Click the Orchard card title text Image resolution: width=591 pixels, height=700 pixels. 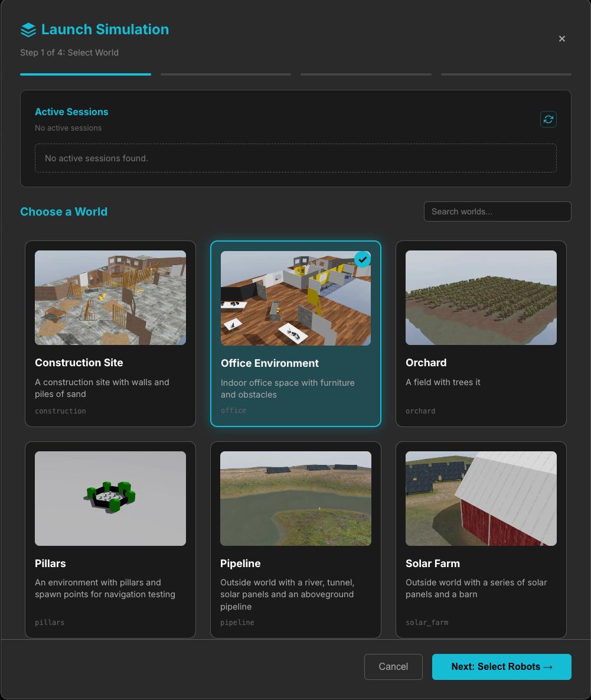426,363
